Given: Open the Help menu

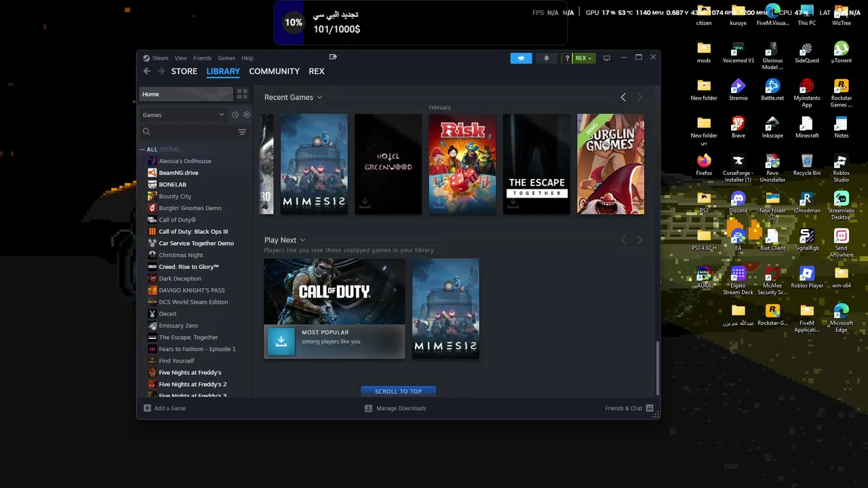Looking at the screenshot, I should click(248, 58).
